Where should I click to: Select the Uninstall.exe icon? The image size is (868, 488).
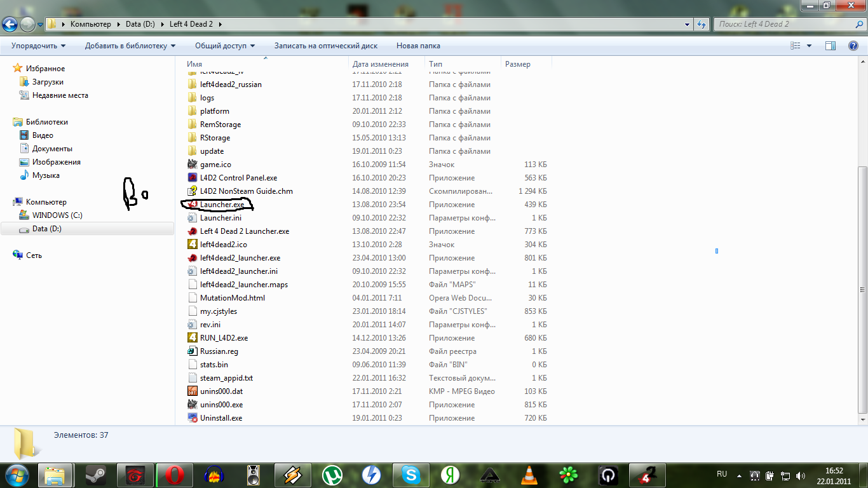click(x=193, y=418)
